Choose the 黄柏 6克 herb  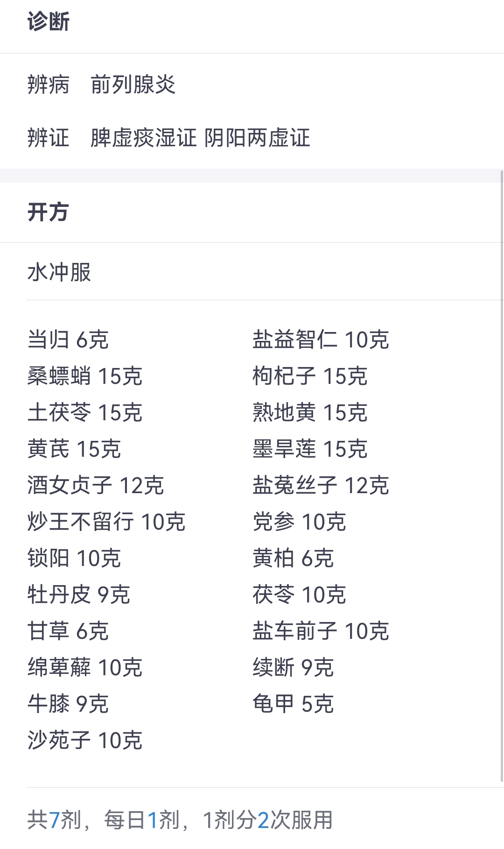point(293,558)
